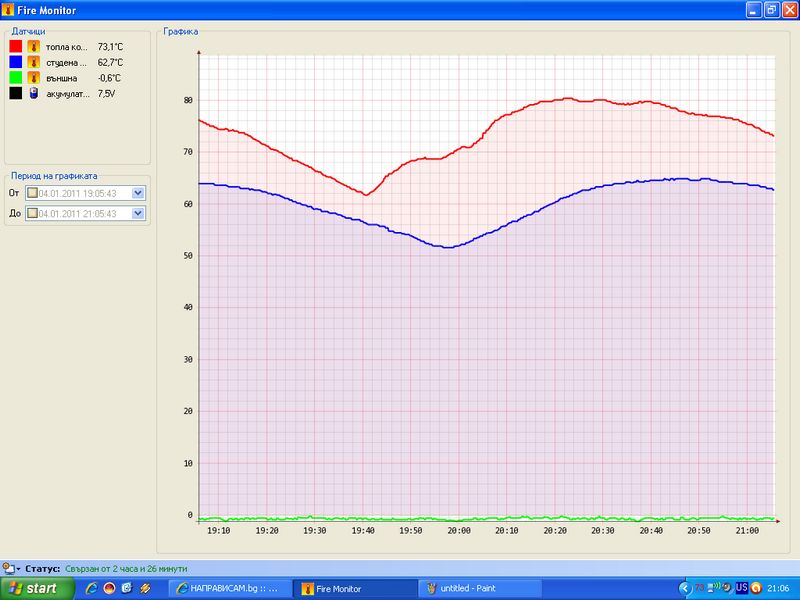The height and width of the screenshot is (600, 800).
Task: Click the blue color swatch for студена sensor
Action: pyautogui.click(x=16, y=62)
